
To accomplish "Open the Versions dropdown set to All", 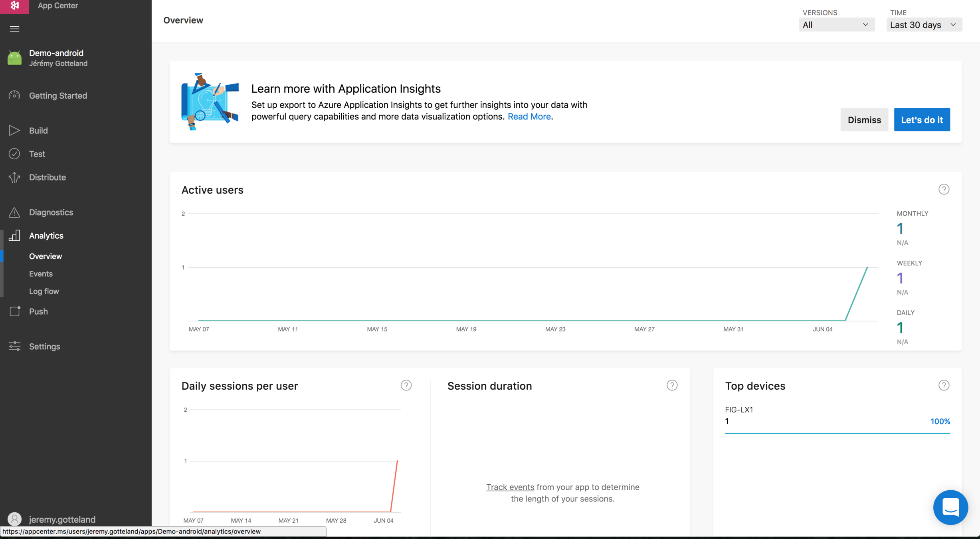I will tap(836, 25).
